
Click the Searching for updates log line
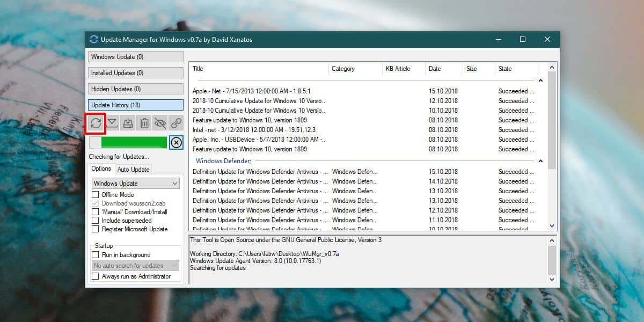(x=218, y=268)
